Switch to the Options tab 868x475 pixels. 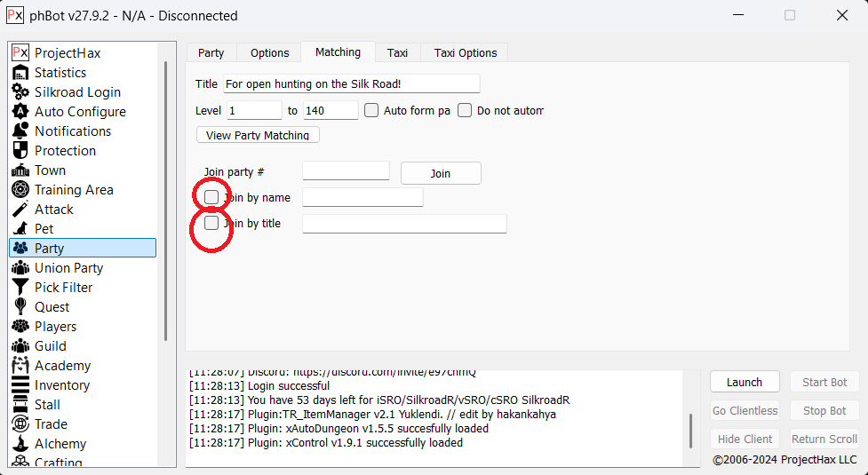pyautogui.click(x=269, y=53)
